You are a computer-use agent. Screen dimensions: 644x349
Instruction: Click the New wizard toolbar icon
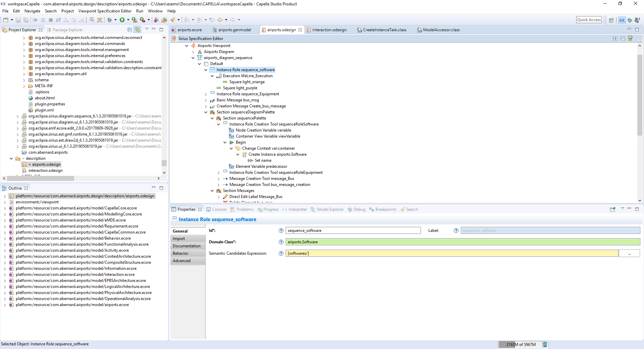[x=6, y=20]
